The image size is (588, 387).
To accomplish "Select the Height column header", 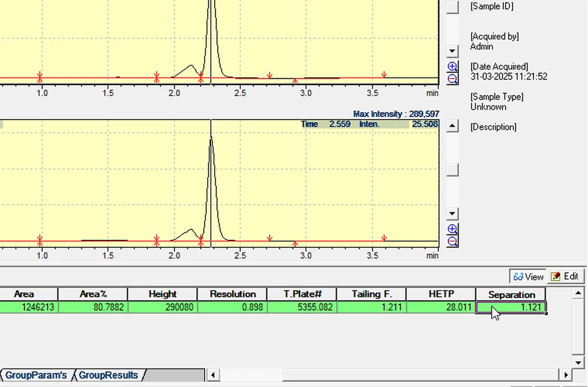I will (x=162, y=294).
